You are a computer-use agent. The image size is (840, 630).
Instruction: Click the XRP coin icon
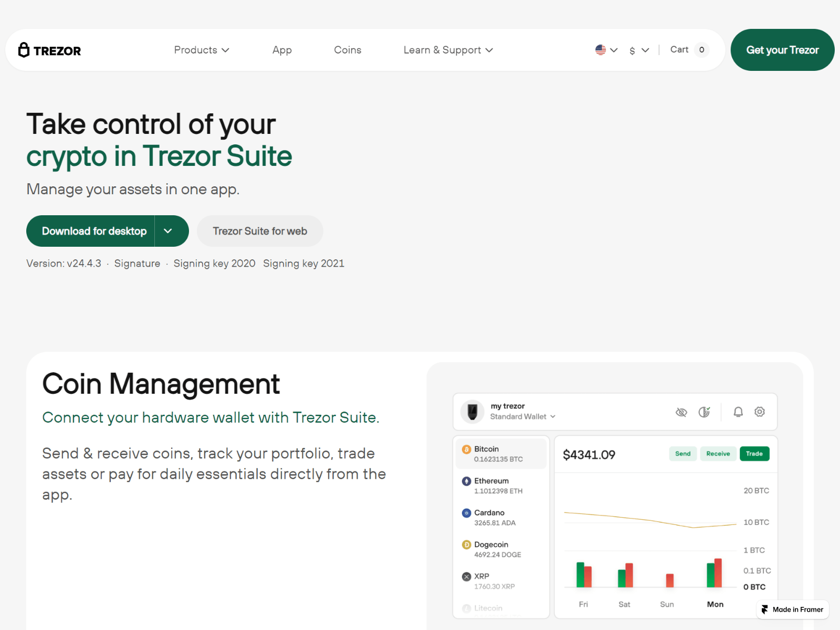point(466,576)
